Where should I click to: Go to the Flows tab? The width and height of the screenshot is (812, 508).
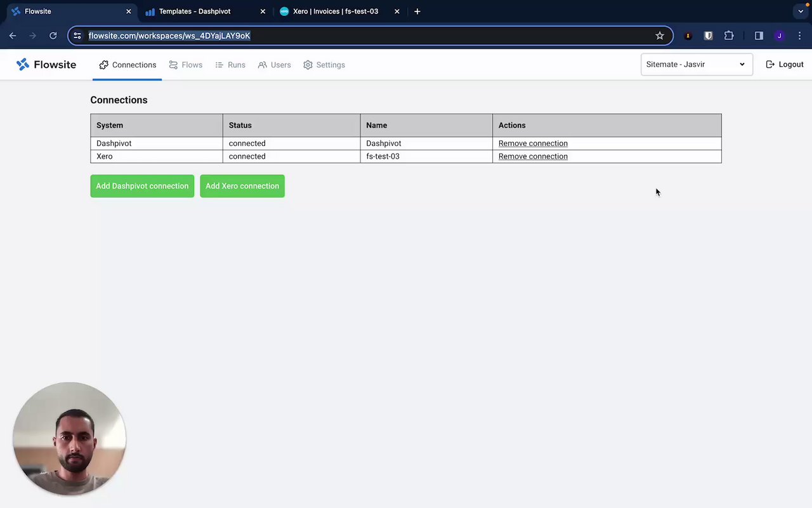(x=186, y=65)
